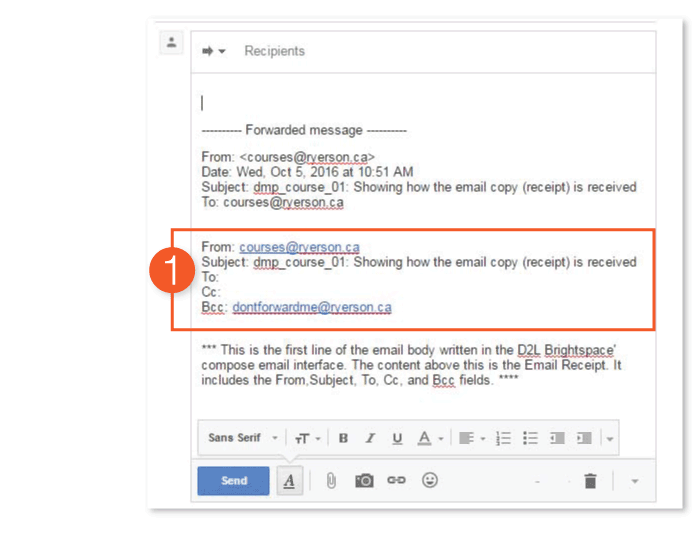
Task: Open the forward type arrow dropdown
Action: tap(213, 51)
